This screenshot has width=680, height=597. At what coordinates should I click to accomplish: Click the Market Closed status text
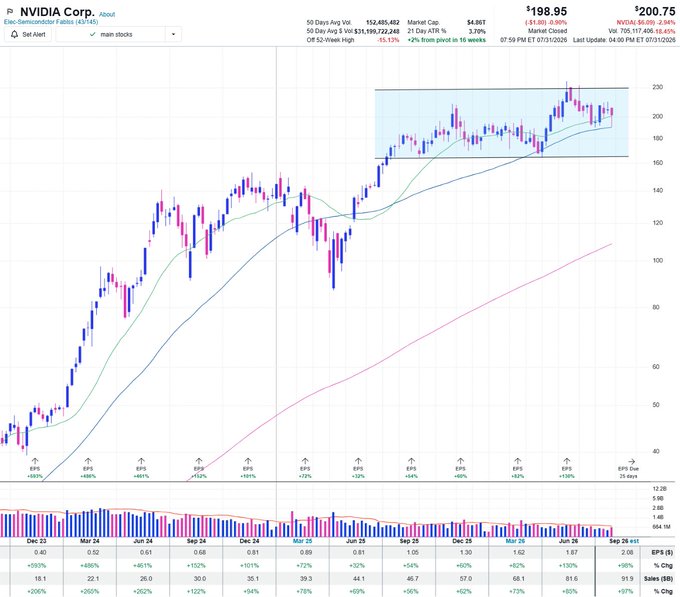tap(547, 31)
